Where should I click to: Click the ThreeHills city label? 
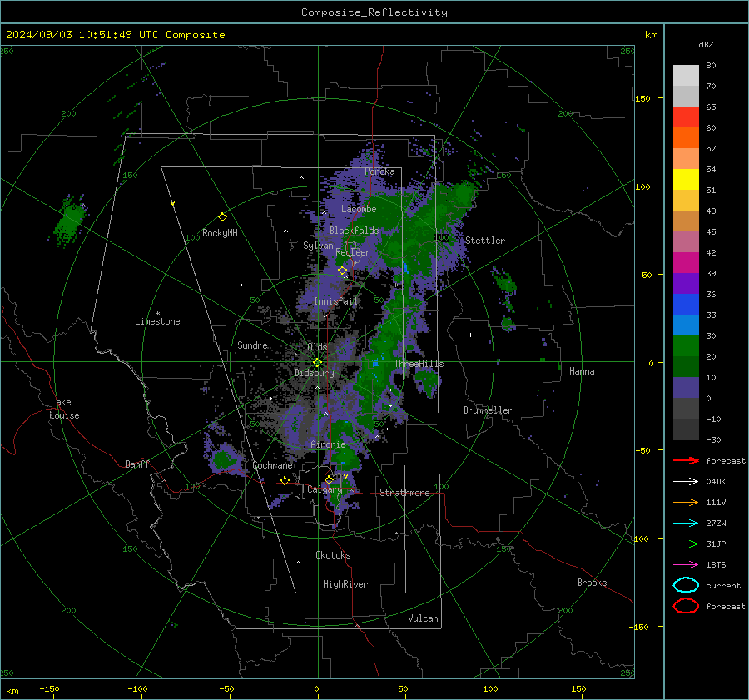[419, 364]
